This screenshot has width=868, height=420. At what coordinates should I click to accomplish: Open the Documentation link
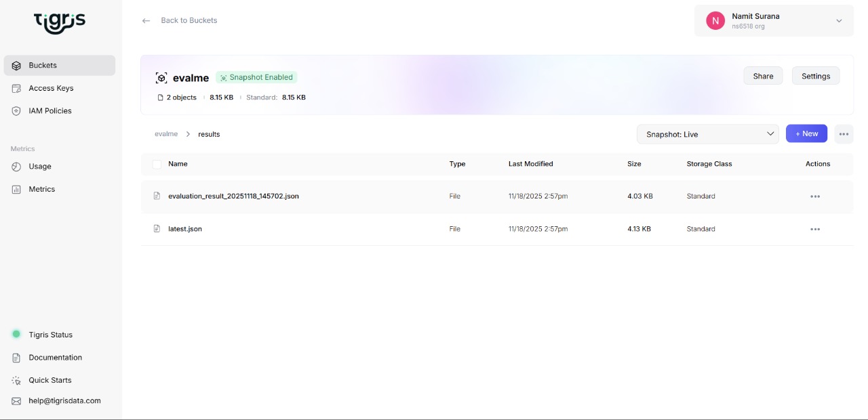point(55,358)
